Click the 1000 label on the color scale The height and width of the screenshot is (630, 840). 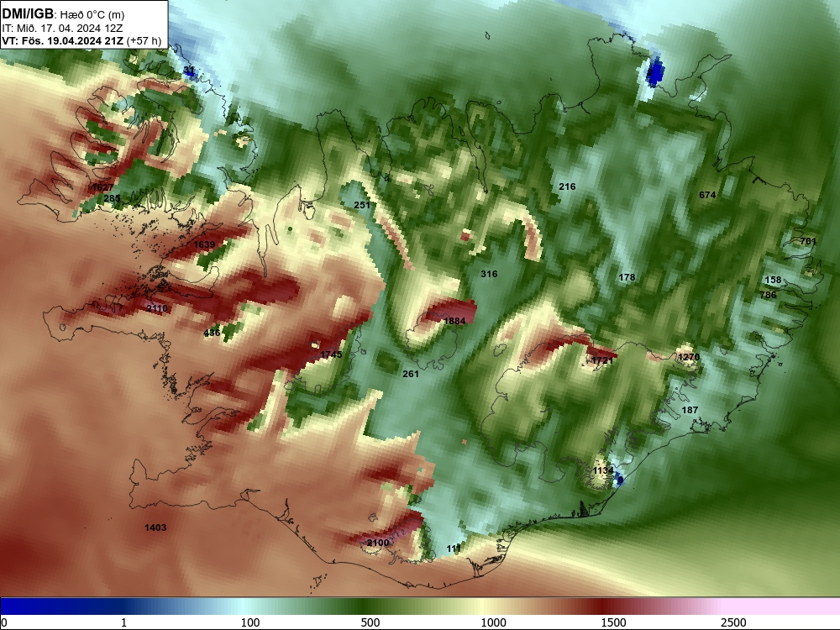point(493,622)
